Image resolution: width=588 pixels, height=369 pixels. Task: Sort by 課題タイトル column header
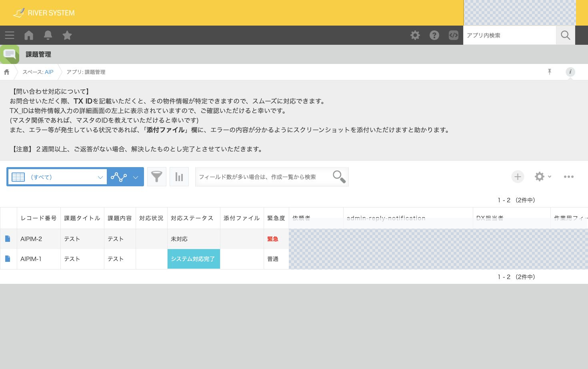[x=82, y=218]
